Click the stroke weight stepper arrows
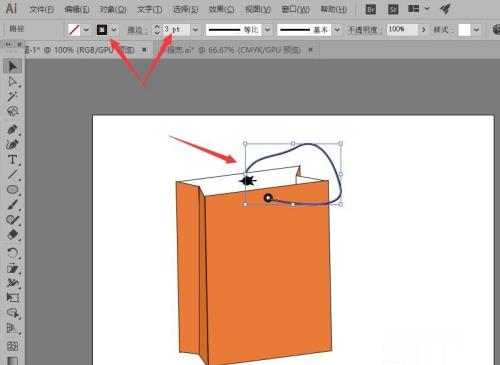 click(157, 30)
